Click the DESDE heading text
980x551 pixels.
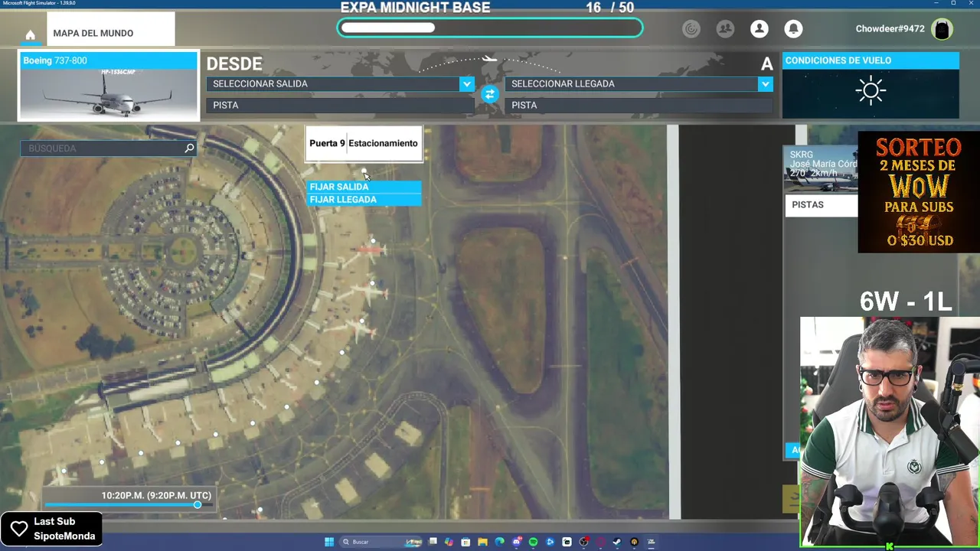tap(234, 64)
